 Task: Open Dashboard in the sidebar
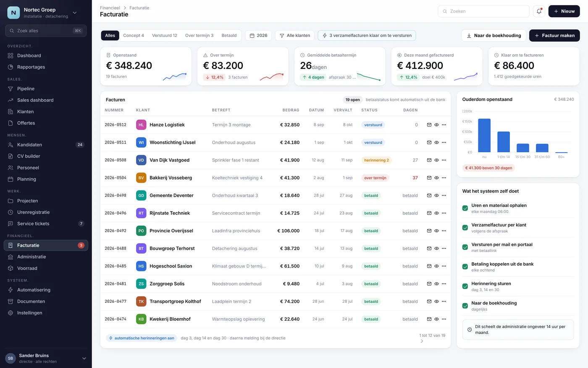tap(46, 56)
